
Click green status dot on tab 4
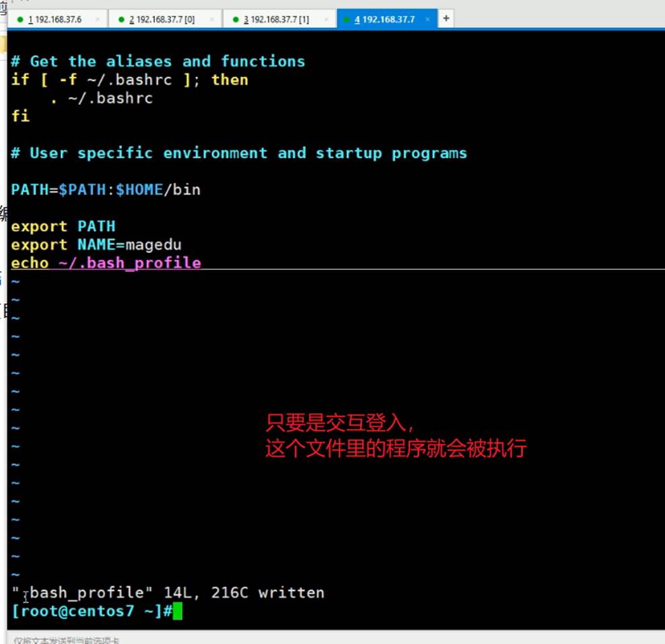[347, 20]
